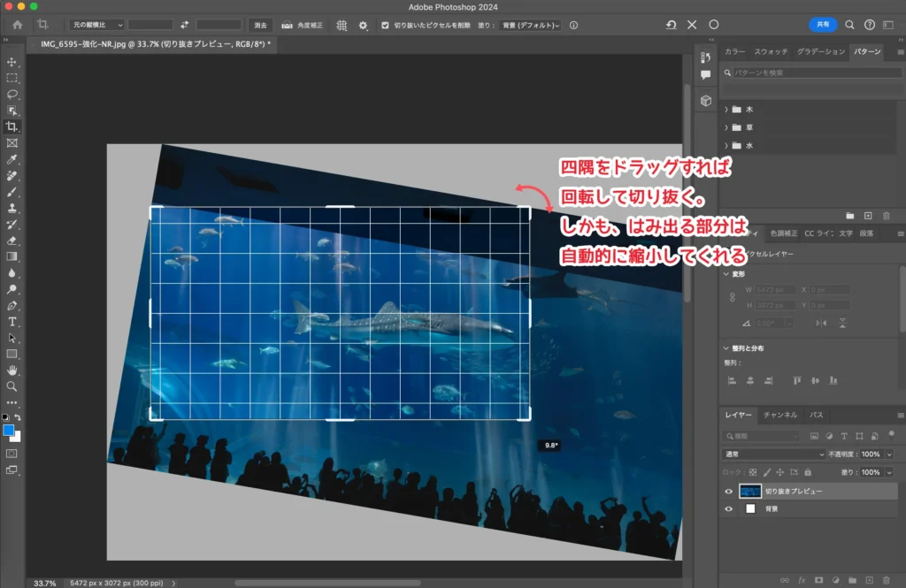
Task: Toggle visibility of the 背景 layer
Action: point(729,509)
